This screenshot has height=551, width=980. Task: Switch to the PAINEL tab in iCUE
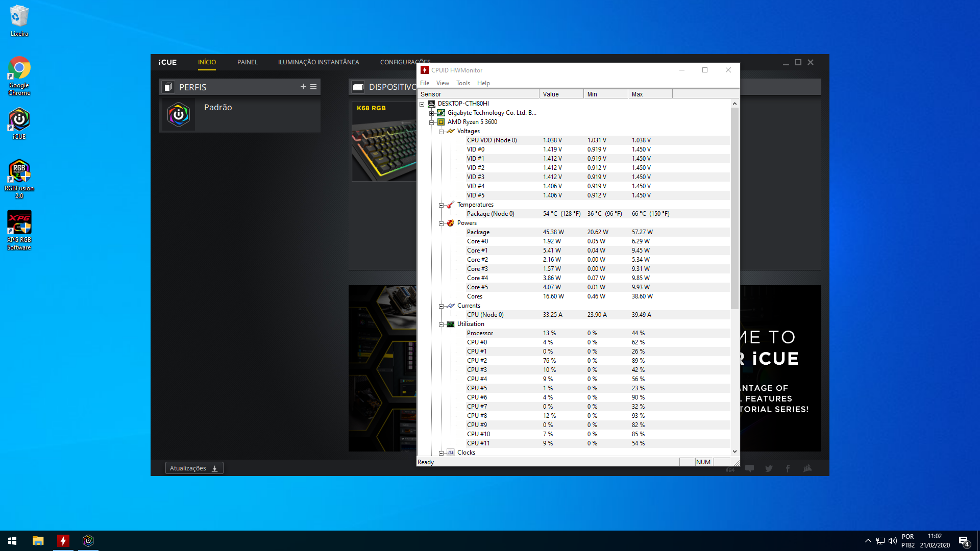(248, 62)
